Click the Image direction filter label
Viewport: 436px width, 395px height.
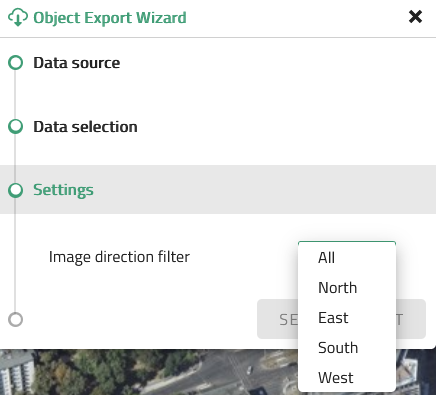point(119,257)
